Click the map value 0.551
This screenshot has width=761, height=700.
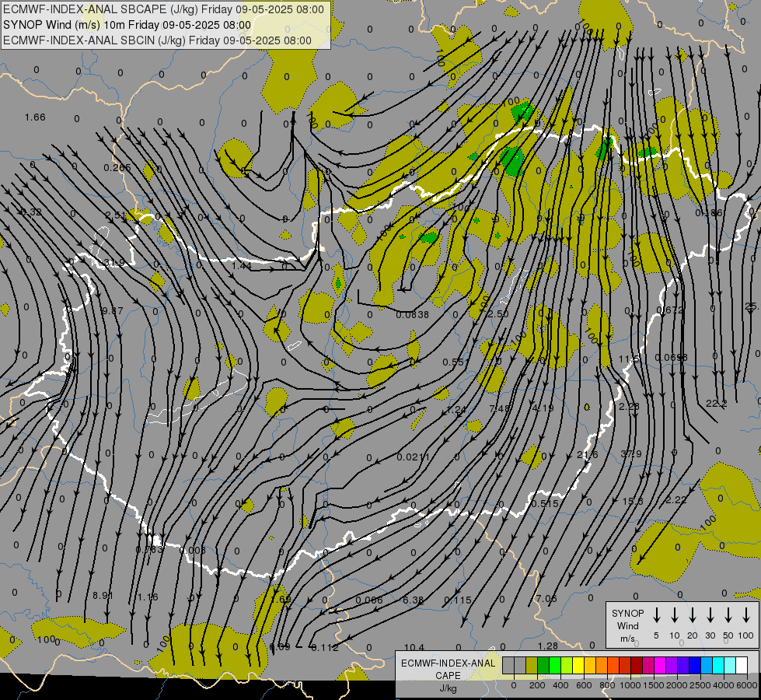456,362
